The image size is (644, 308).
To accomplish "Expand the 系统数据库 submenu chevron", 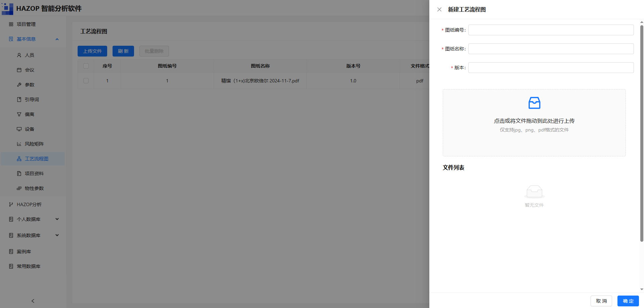I will tap(57, 235).
